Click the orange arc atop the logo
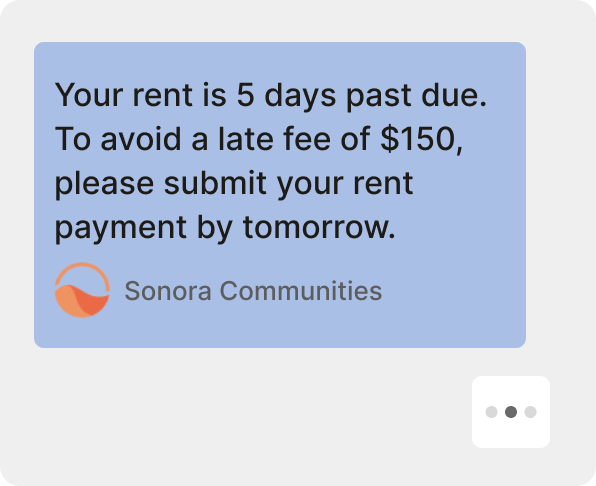This screenshot has height=486, width=596. pos(82,272)
